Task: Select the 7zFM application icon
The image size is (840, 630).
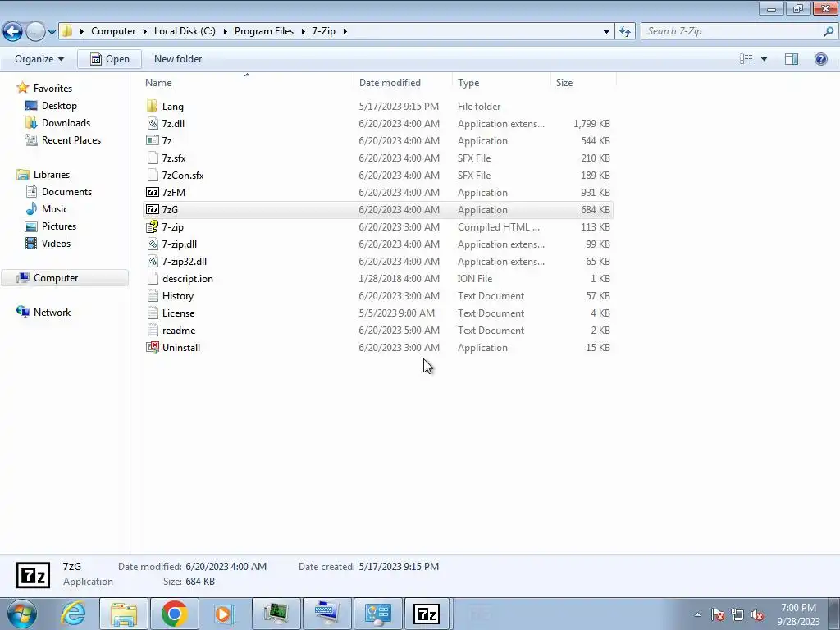Action: 153,192
